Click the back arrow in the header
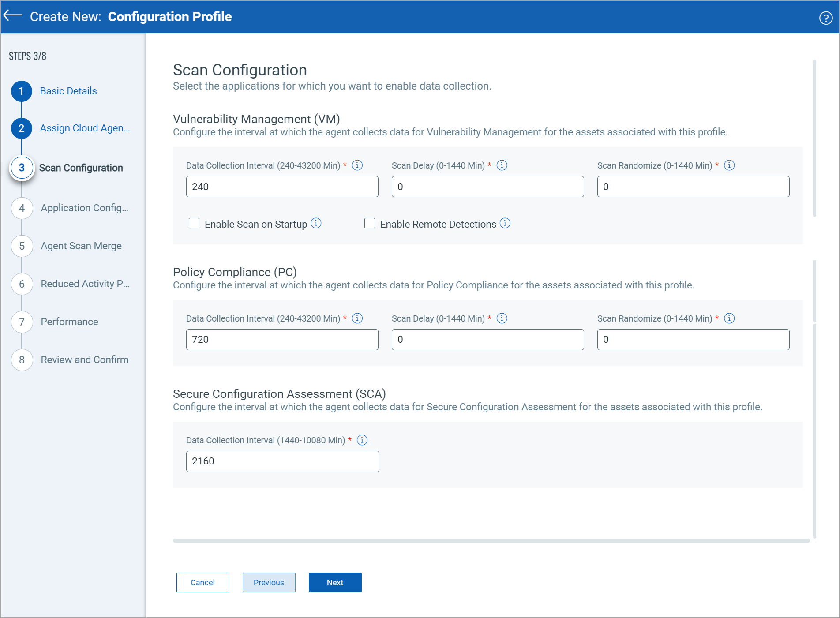 point(13,16)
